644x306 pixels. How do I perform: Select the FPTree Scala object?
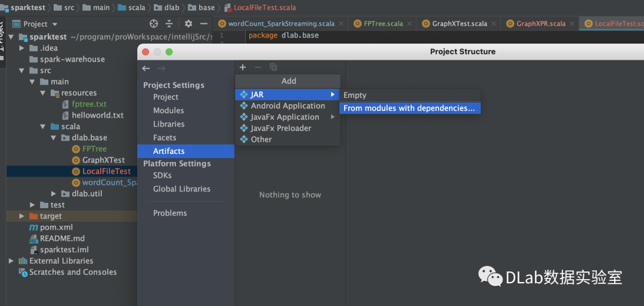94,149
